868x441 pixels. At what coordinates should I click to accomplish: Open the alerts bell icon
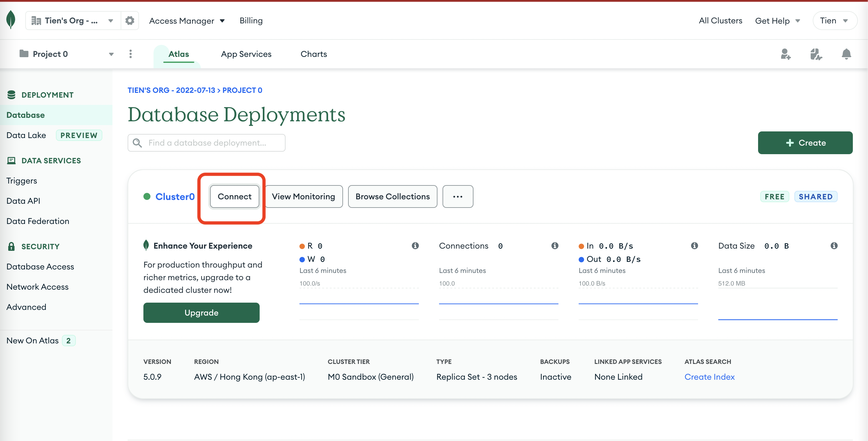tap(846, 54)
